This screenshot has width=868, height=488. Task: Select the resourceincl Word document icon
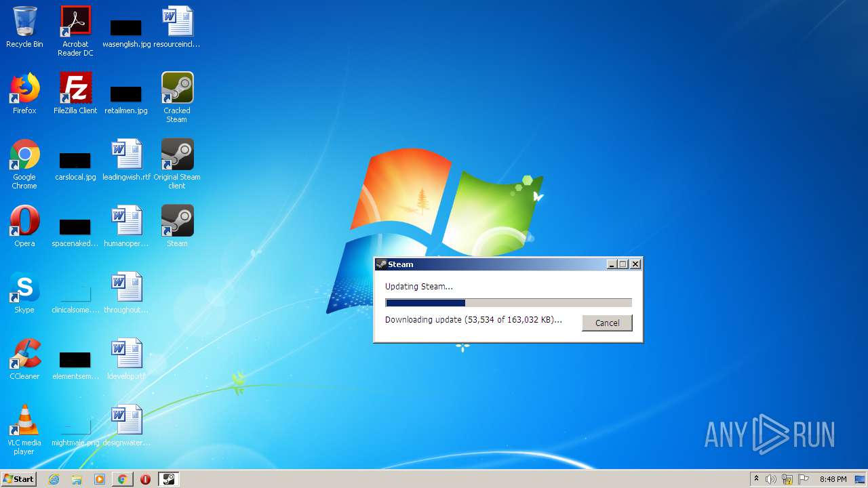pyautogui.click(x=177, y=27)
